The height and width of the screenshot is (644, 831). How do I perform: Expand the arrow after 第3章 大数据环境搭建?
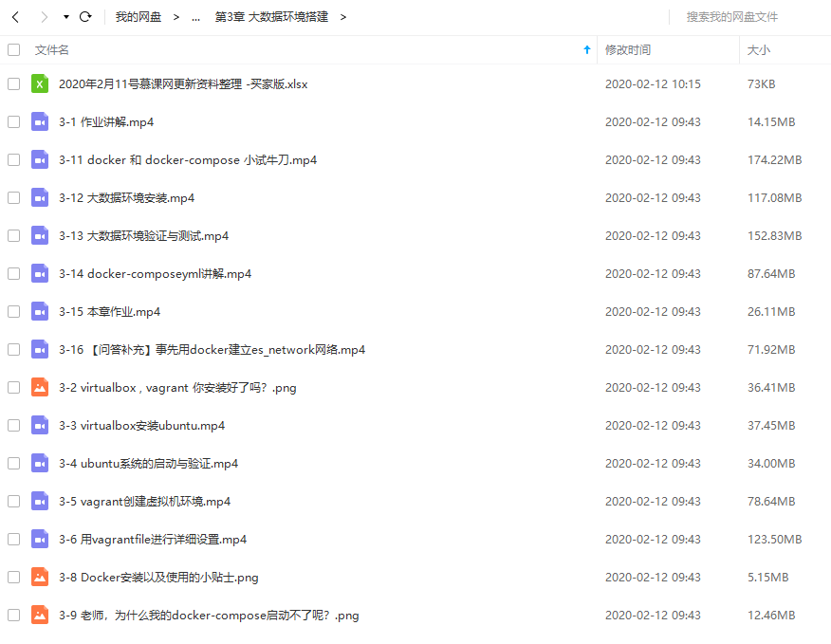click(x=343, y=17)
